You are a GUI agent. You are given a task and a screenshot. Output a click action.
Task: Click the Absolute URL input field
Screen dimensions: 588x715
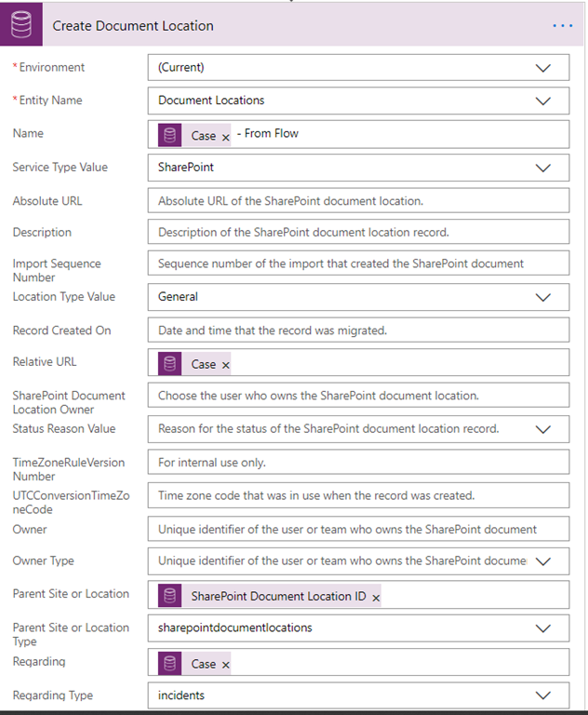358,201
